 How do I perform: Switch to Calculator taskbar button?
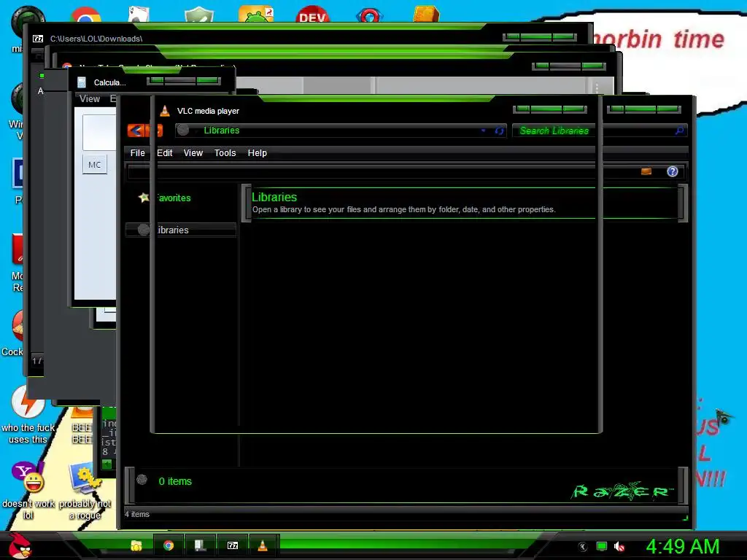pos(200,545)
